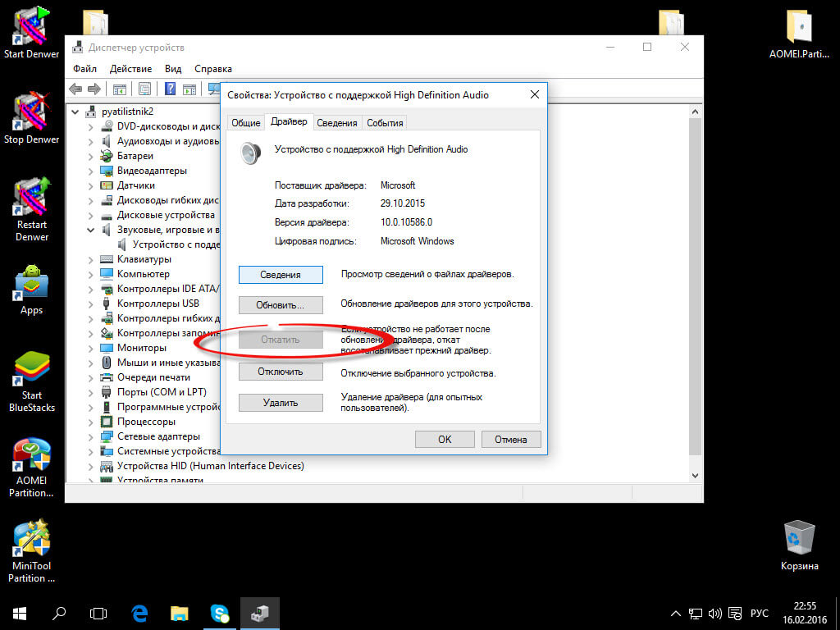Open Skype from the taskbar
The image size is (840, 630).
click(220, 614)
